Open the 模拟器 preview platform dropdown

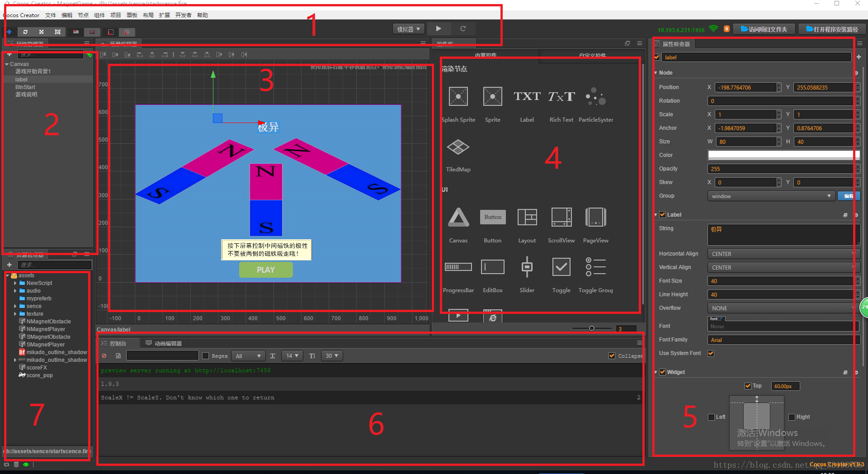pyautogui.click(x=409, y=29)
